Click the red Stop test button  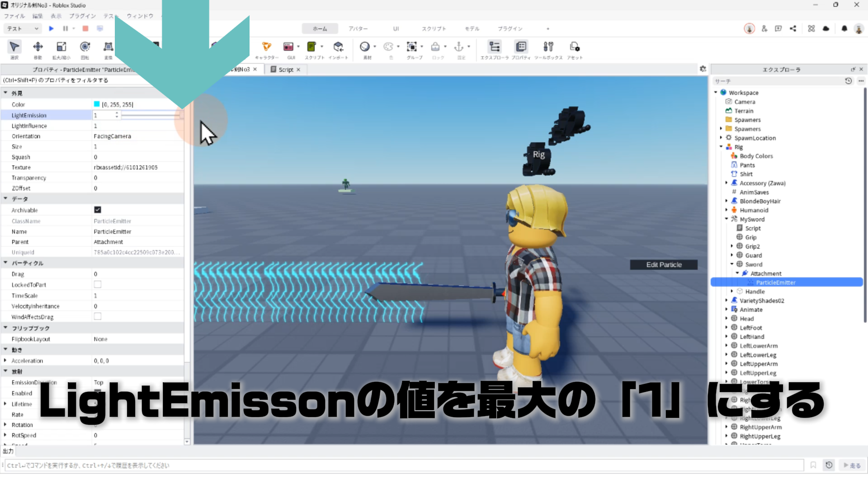point(85,28)
